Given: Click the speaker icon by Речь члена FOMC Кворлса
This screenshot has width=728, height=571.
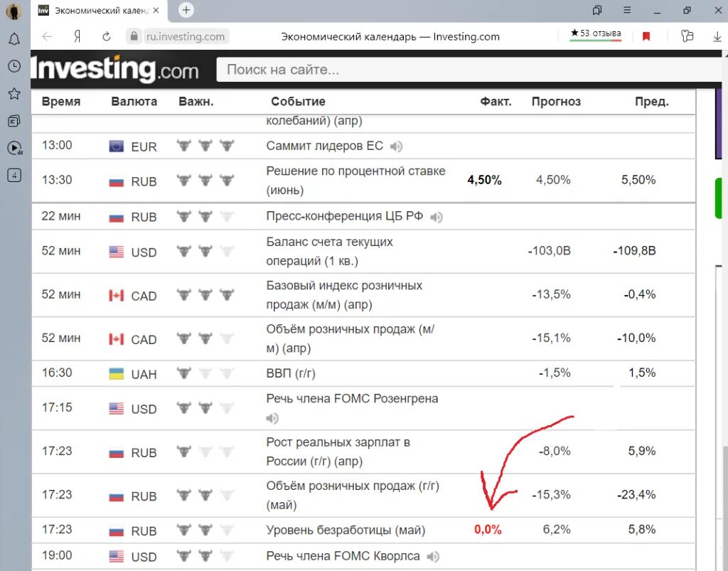Looking at the screenshot, I should coord(433,557).
